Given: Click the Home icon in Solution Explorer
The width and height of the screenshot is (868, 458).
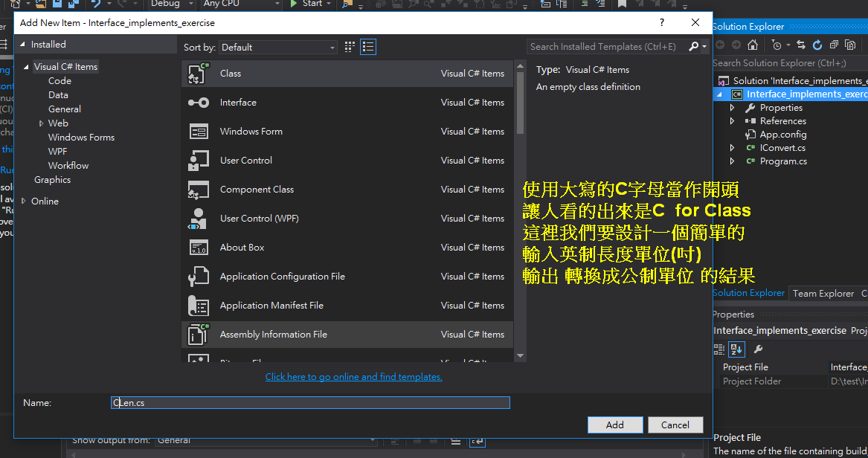Looking at the screenshot, I should (x=752, y=45).
